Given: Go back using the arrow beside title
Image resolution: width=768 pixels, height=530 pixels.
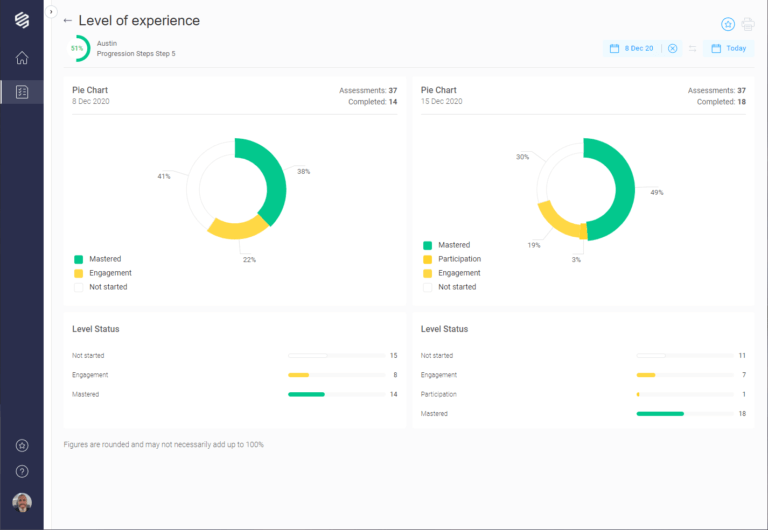Looking at the screenshot, I should (x=67, y=21).
